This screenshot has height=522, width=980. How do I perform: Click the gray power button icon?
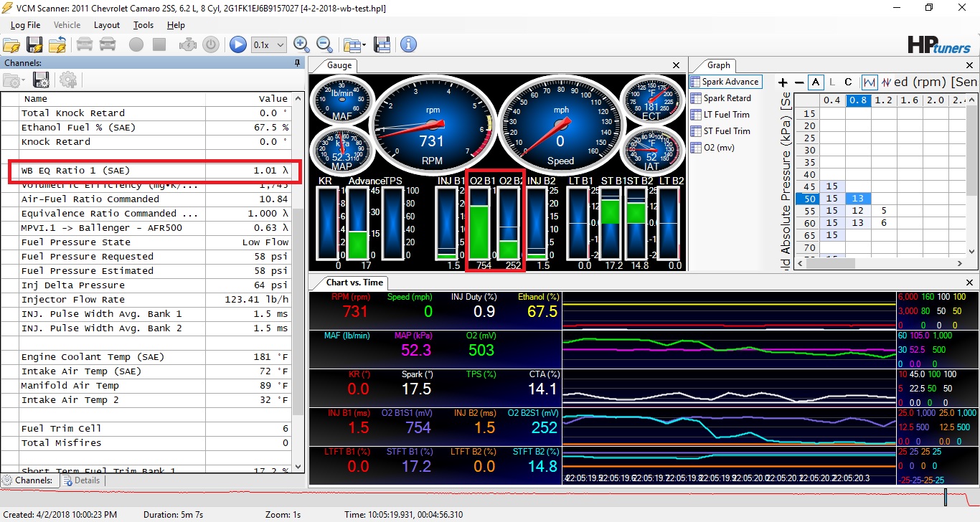click(210, 44)
